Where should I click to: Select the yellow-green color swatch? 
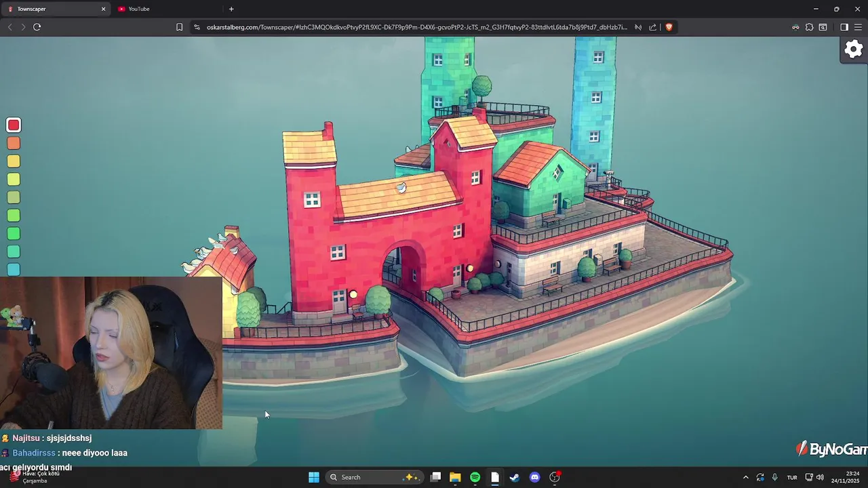point(14,180)
